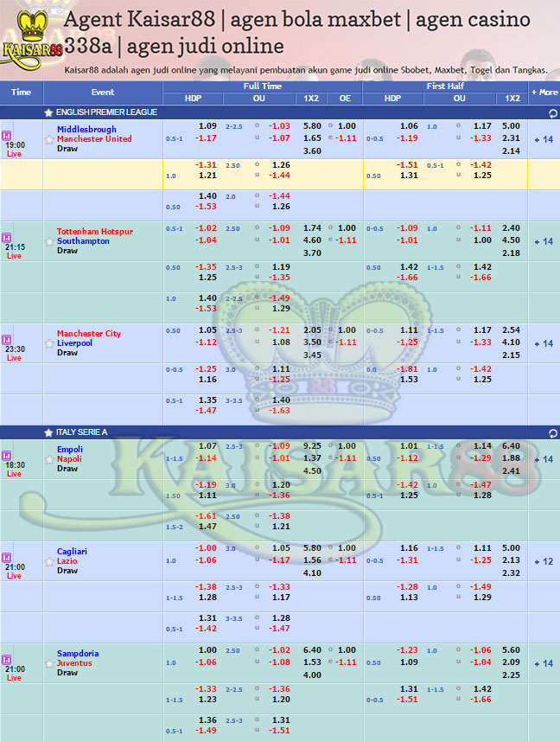Pick 1.53 Juventus full-time 1X2 odds
Screen dimensions: 560x742
pos(312,662)
